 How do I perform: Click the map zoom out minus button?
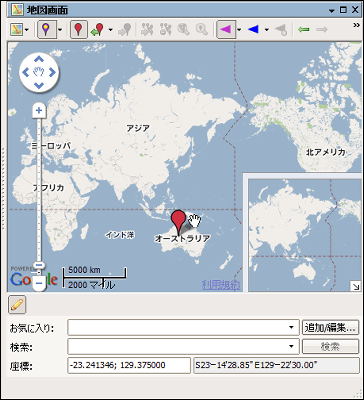click(x=39, y=283)
